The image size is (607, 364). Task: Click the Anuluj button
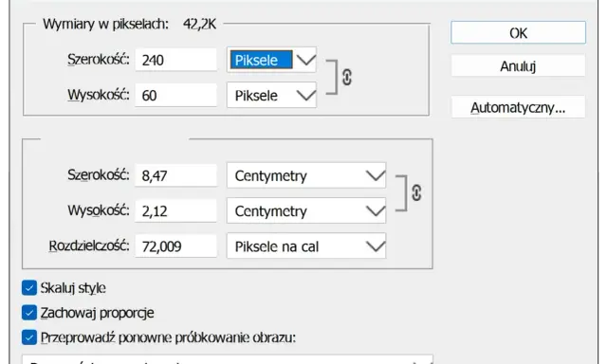(518, 65)
